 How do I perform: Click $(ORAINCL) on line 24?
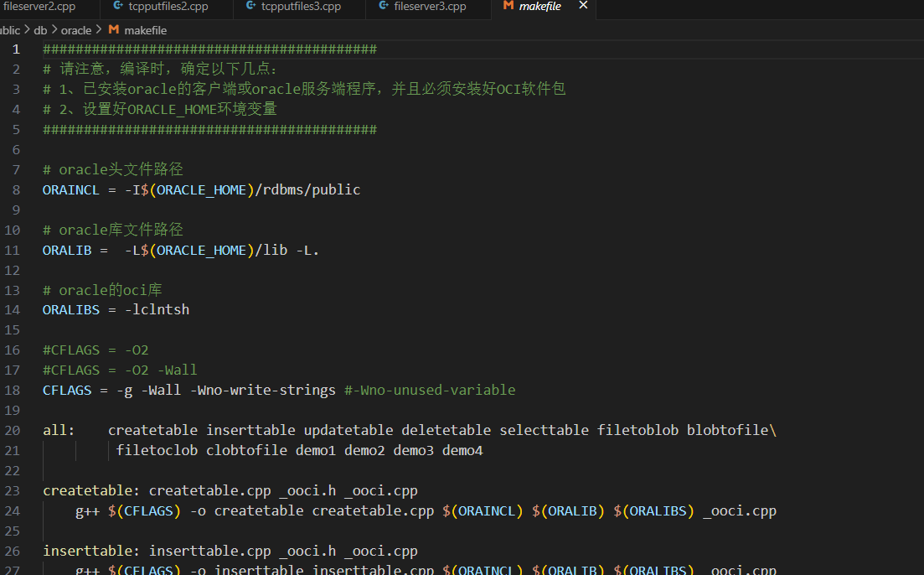click(483, 510)
